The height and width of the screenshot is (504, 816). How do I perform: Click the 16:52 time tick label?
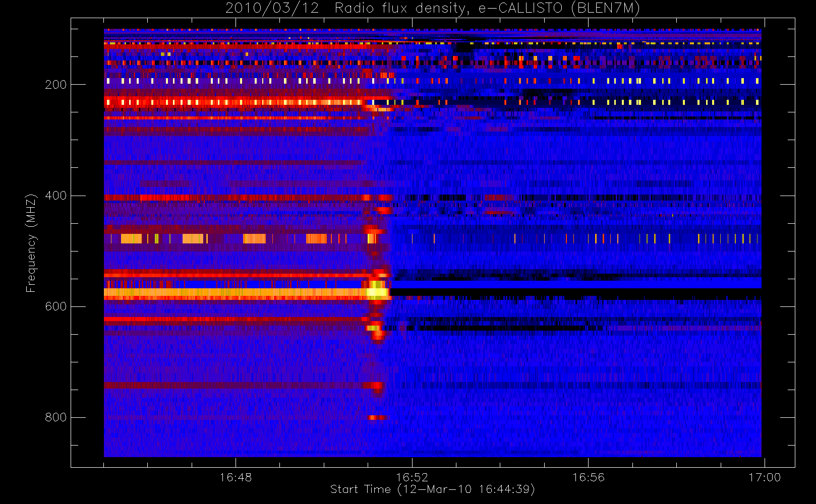click(412, 477)
